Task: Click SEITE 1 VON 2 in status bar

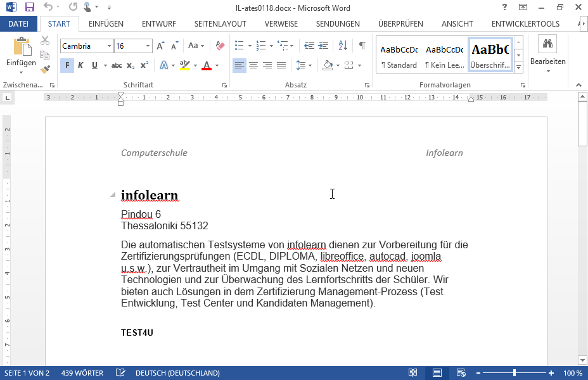Action: [27, 373]
